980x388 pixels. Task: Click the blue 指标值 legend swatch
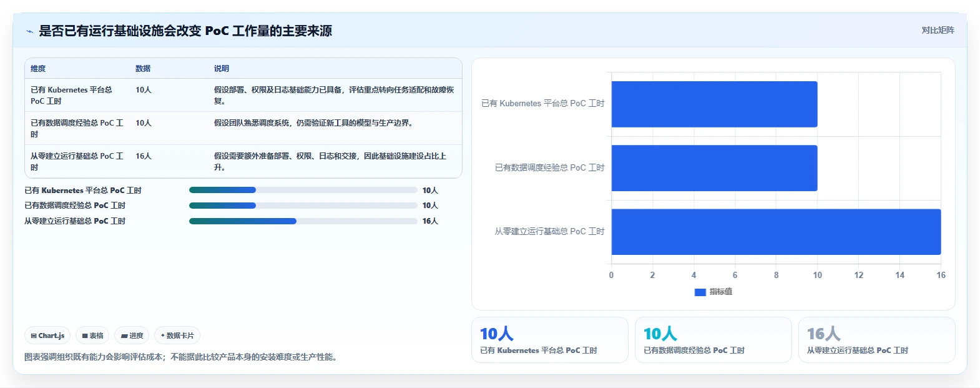(x=700, y=292)
